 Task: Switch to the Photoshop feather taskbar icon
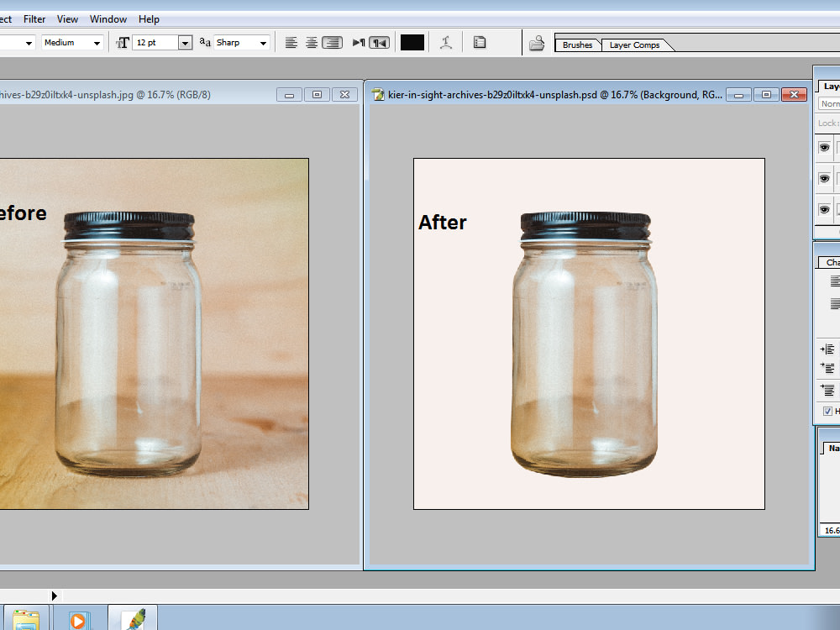click(x=133, y=619)
